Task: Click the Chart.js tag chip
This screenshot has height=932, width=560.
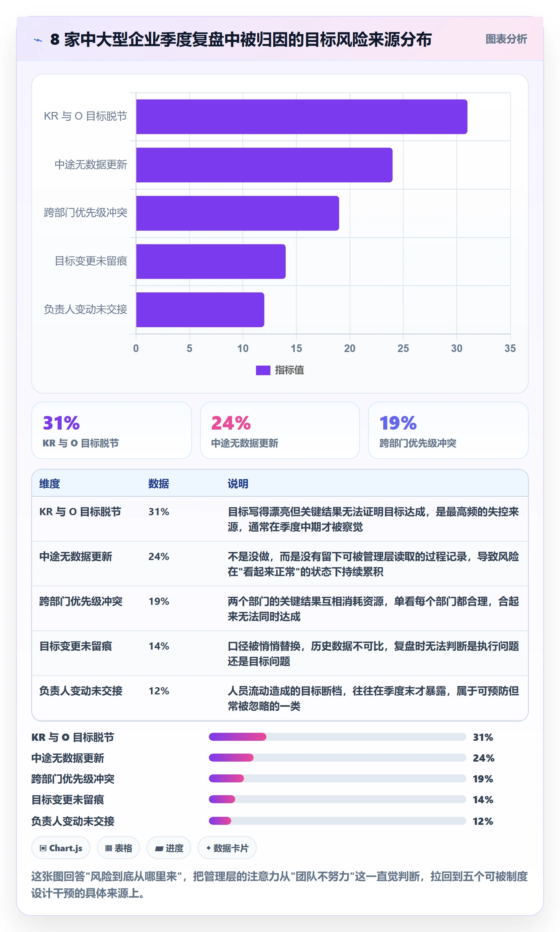Action: point(61,848)
